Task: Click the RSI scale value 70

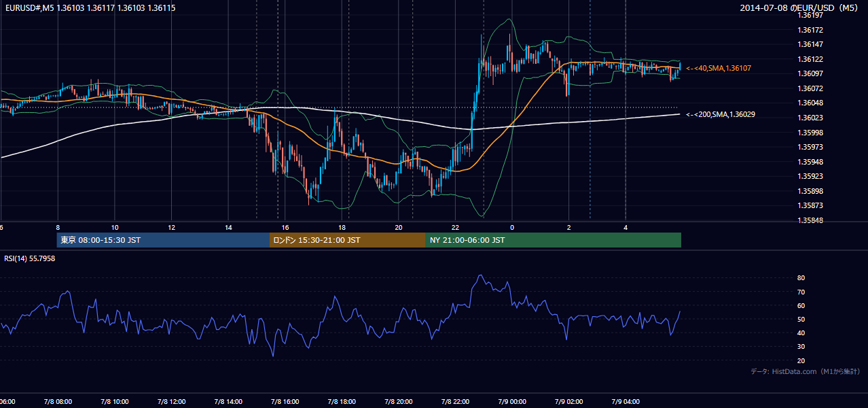Action: click(801, 292)
